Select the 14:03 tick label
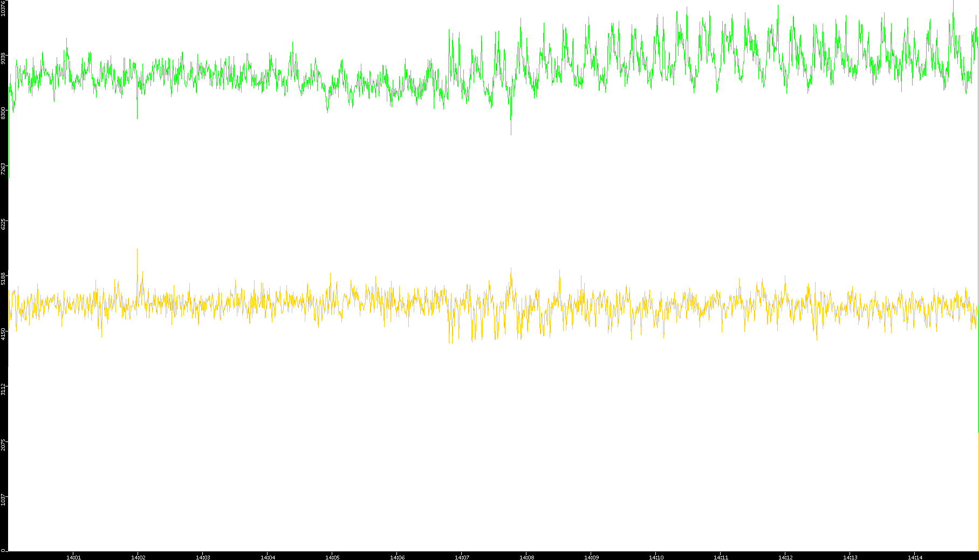 [203, 557]
